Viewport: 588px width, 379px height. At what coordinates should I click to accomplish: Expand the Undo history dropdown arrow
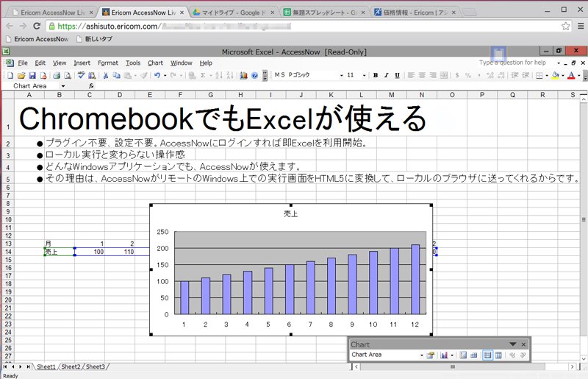click(x=165, y=76)
